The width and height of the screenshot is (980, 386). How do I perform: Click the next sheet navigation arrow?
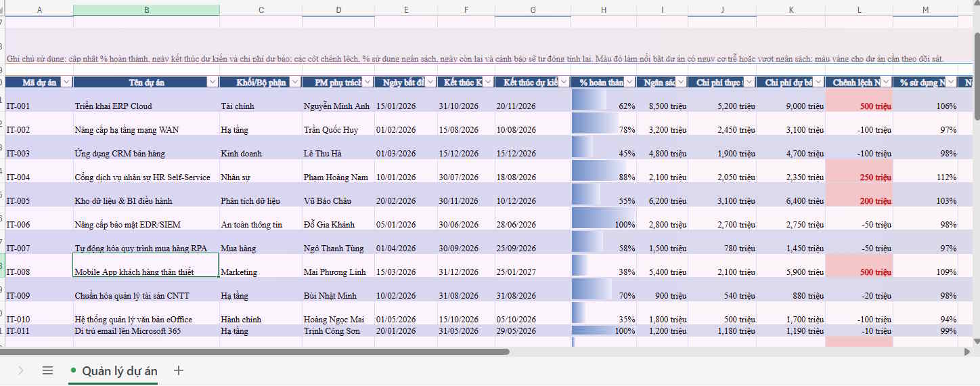click(21, 370)
